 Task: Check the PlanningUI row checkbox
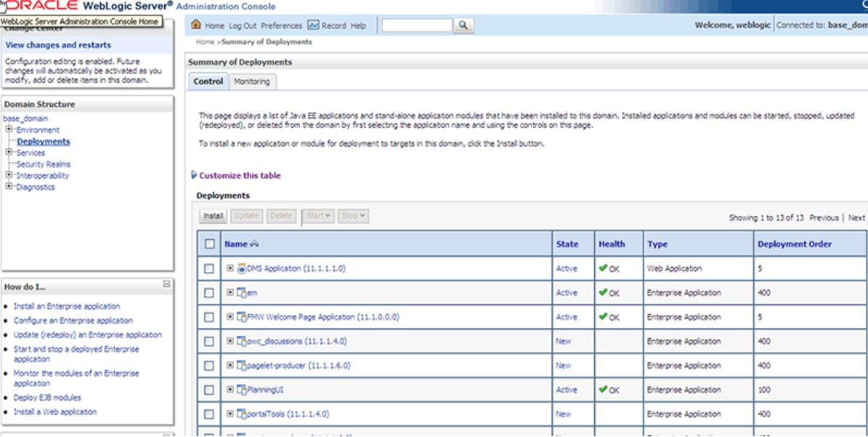tap(208, 390)
